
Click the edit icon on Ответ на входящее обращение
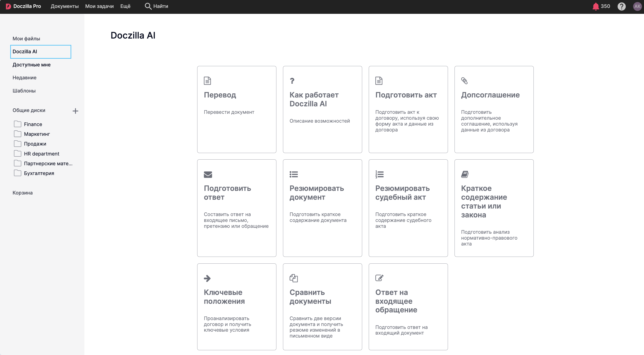tap(379, 278)
